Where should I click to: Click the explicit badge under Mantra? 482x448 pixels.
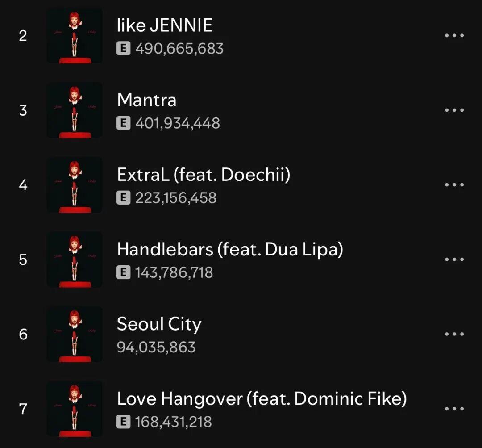pos(123,123)
